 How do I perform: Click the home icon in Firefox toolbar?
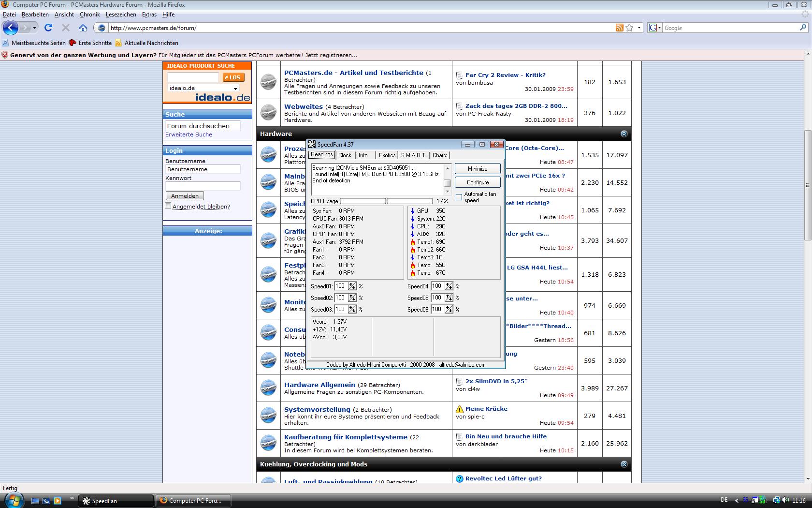click(x=83, y=28)
